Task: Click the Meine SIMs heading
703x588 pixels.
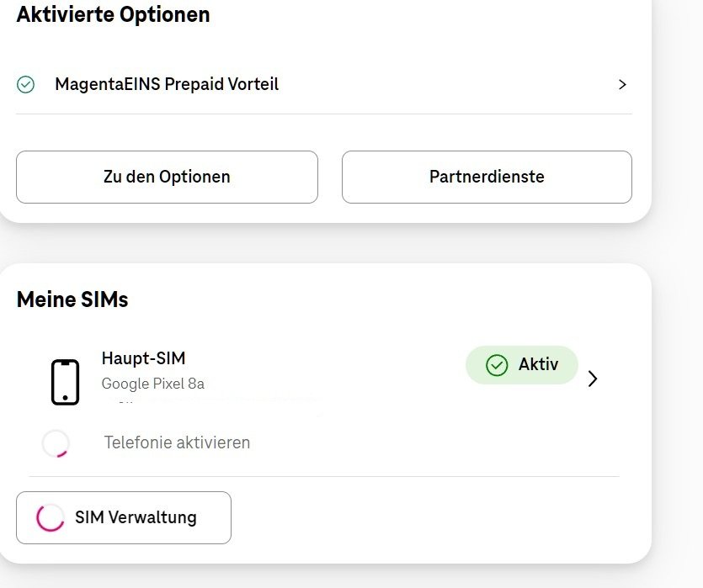Action: [72, 299]
